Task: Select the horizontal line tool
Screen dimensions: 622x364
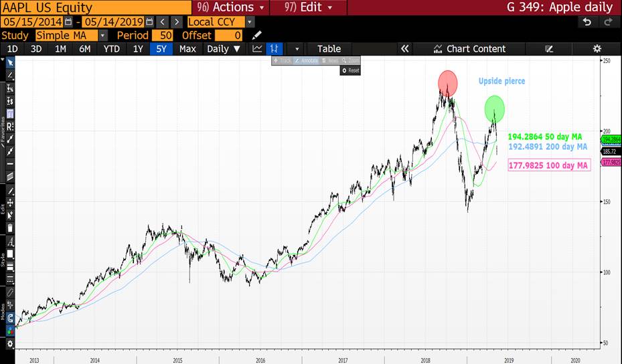Action: pos(10,164)
